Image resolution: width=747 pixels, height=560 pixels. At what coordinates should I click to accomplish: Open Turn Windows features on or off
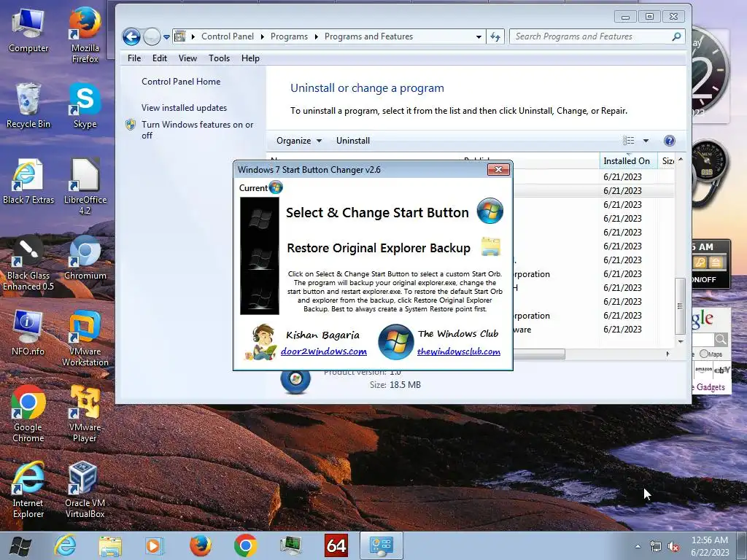click(197, 130)
